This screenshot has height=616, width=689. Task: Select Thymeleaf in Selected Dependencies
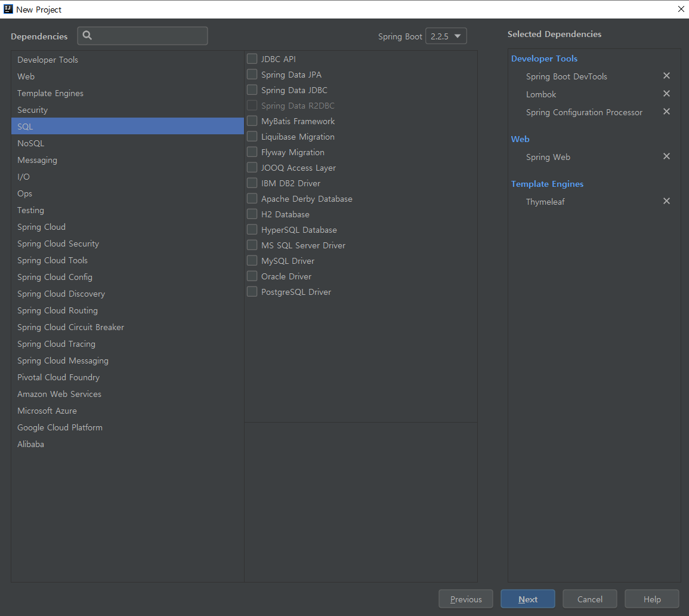[545, 201]
